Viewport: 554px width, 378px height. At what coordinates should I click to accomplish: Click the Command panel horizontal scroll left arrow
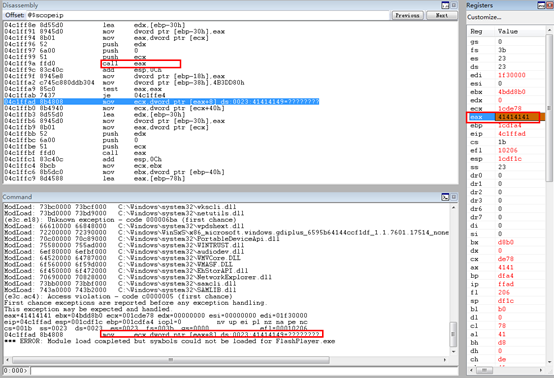[x=7, y=360]
